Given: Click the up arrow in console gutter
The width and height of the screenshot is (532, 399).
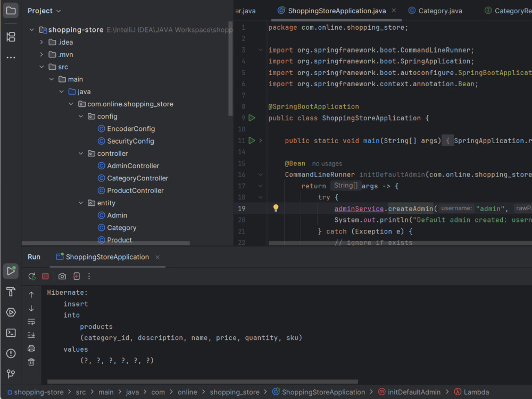Looking at the screenshot, I should pos(31,295).
